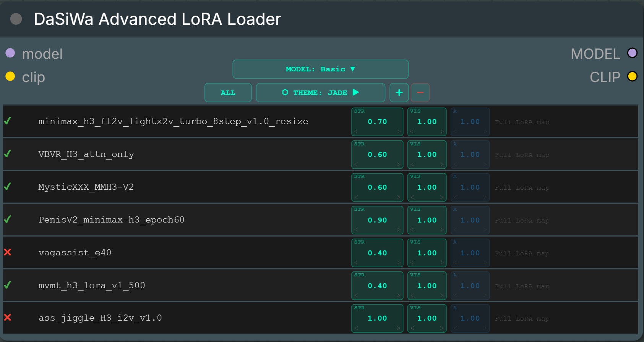Image resolution: width=644 pixels, height=342 pixels.
Task: Increase STR with right arrow for minimax_h3_fl2v_lightx2v
Action: tap(398, 132)
